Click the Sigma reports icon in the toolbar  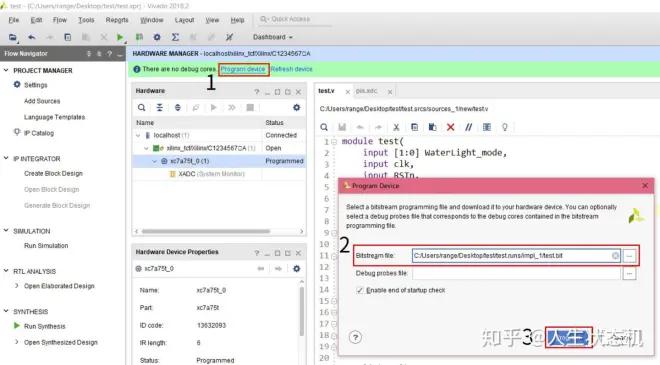coord(175,37)
